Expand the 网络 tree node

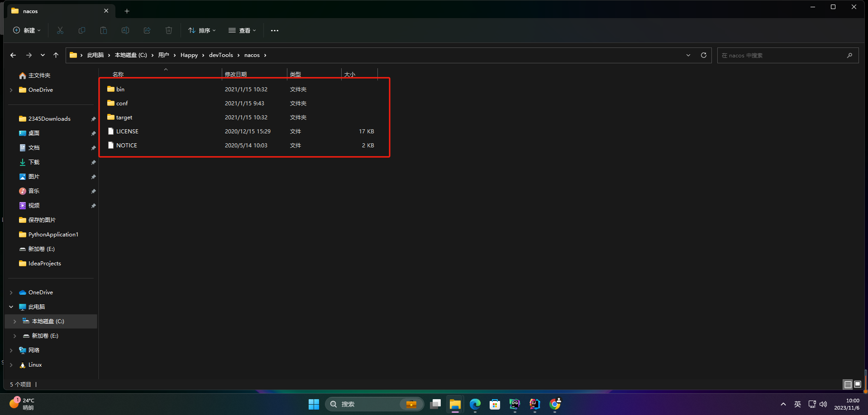(x=11, y=350)
